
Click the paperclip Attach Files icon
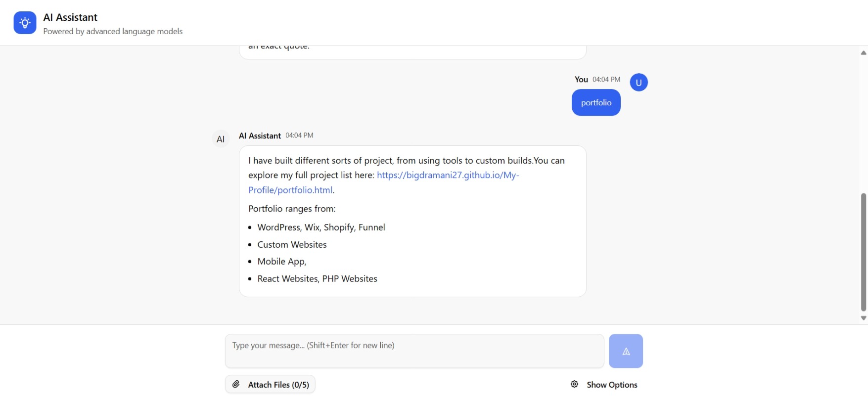[x=236, y=384]
